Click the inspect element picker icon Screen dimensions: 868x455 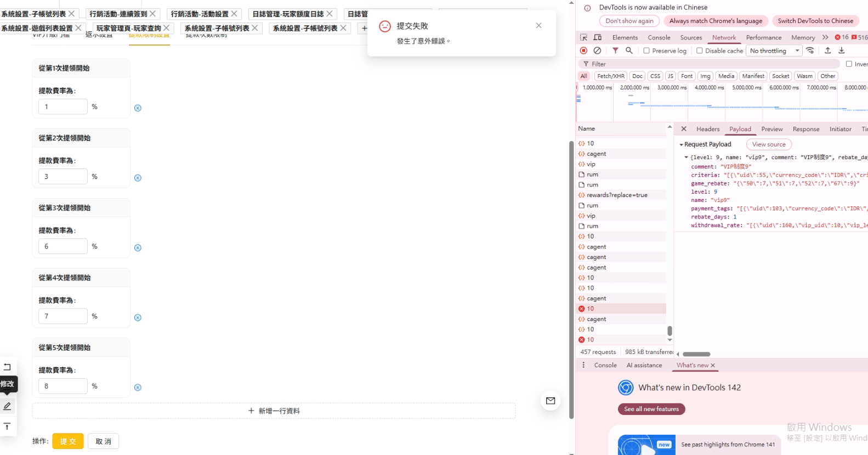[583, 37]
